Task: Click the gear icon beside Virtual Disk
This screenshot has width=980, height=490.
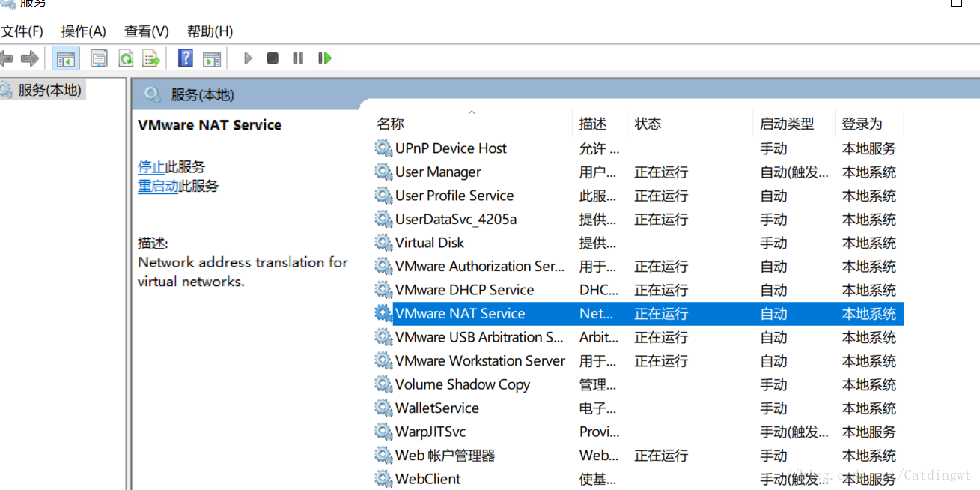Action: [383, 243]
